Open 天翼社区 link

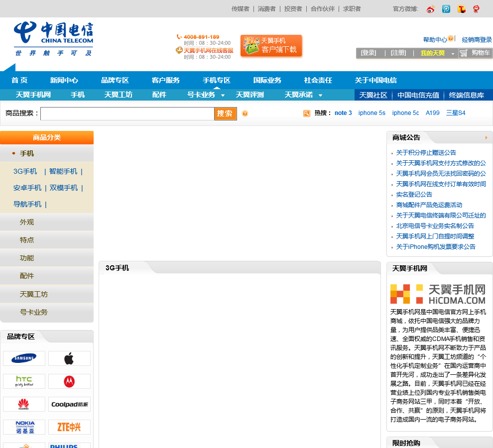(x=373, y=95)
